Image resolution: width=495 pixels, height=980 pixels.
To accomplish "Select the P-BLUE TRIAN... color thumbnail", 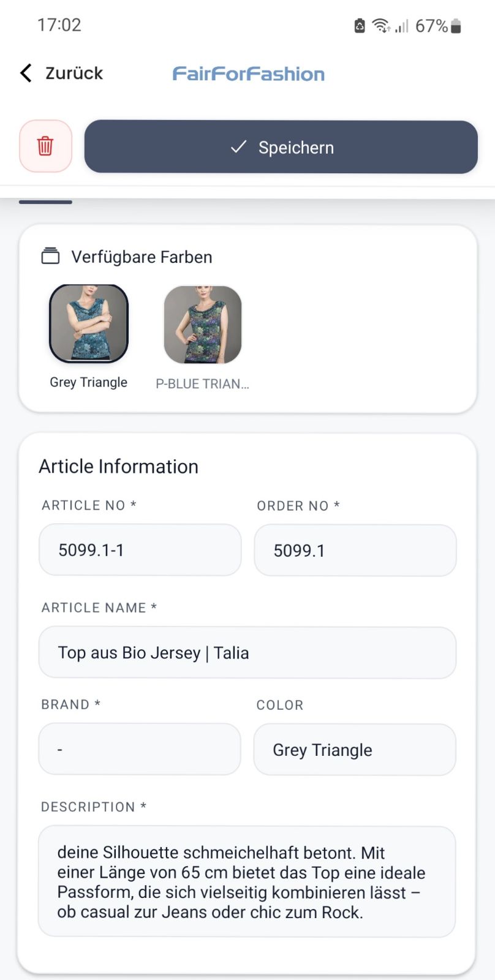I will coord(203,325).
